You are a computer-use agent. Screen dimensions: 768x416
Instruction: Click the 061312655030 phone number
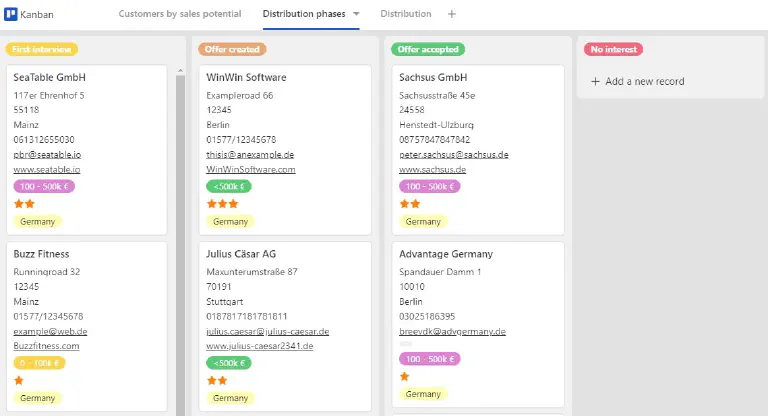(44, 140)
